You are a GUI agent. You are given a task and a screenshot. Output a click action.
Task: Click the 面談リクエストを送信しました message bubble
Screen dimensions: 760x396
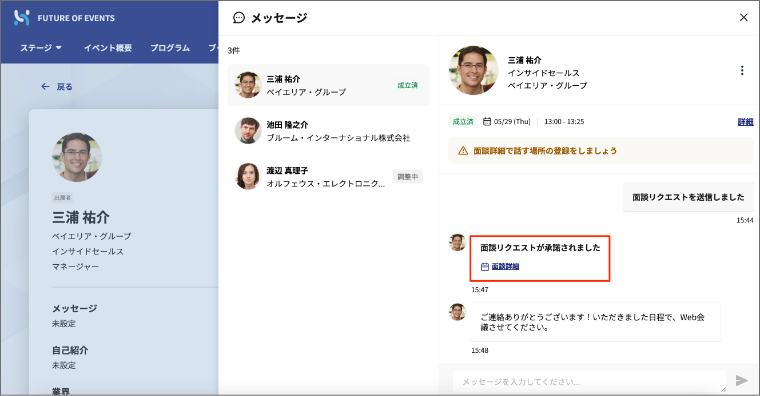[688, 197]
